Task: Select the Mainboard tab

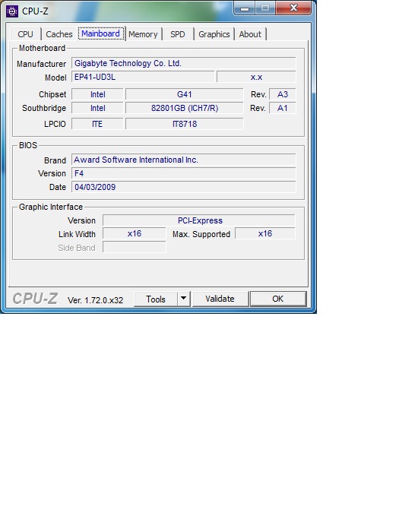Action: [x=101, y=33]
